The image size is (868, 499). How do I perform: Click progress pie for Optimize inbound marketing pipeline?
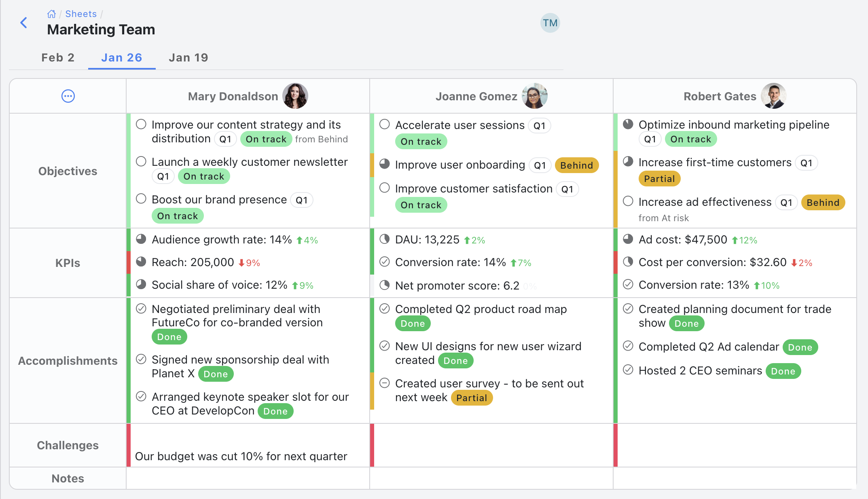628,124
